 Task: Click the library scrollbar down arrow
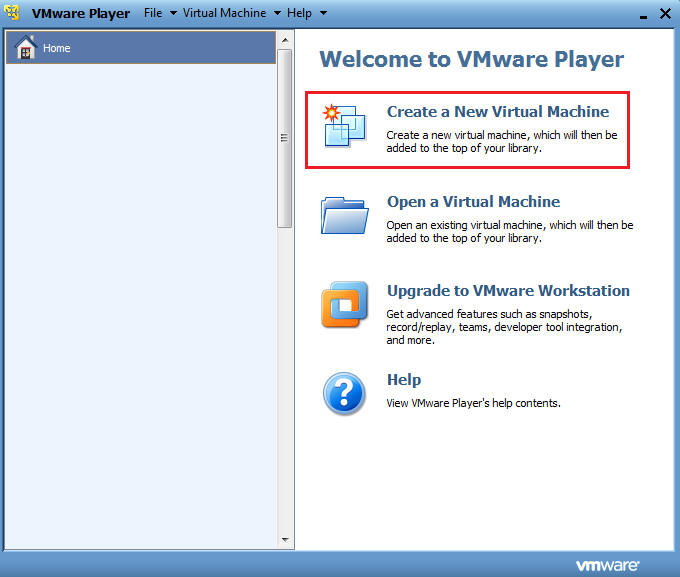tap(285, 540)
